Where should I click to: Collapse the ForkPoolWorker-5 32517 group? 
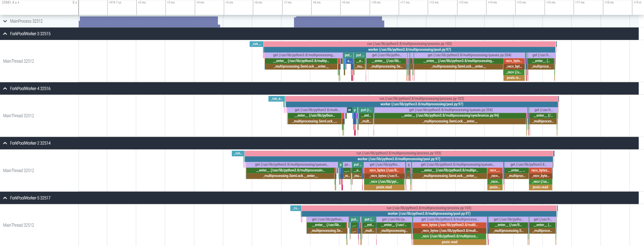[x=5, y=198]
